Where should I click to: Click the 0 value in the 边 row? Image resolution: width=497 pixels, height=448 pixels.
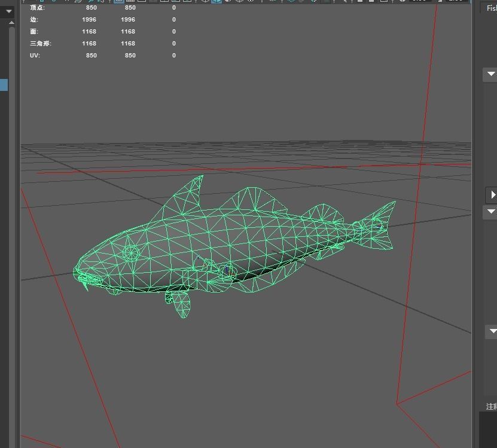click(173, 20)
